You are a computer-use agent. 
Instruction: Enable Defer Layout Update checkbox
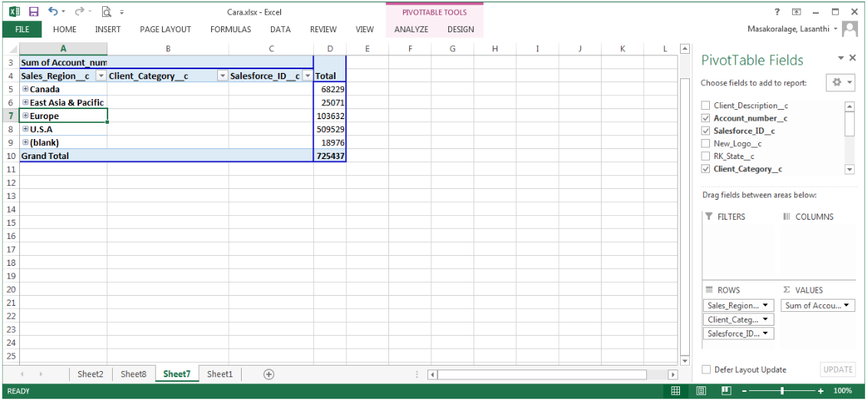click(706, 370)
